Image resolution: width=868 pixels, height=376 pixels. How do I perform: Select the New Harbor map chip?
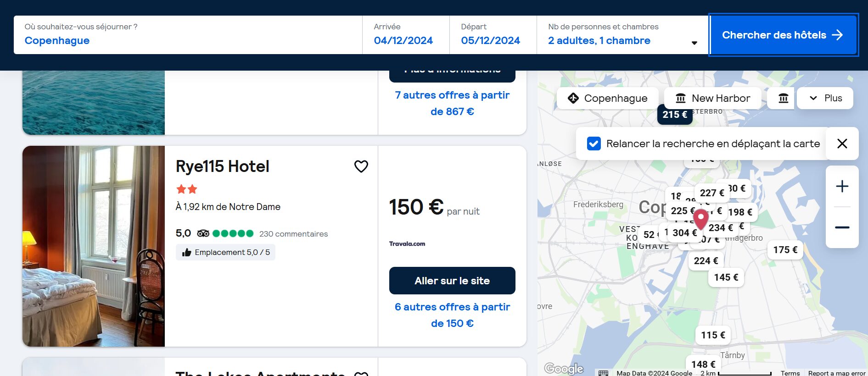click(x=712, y=98)
